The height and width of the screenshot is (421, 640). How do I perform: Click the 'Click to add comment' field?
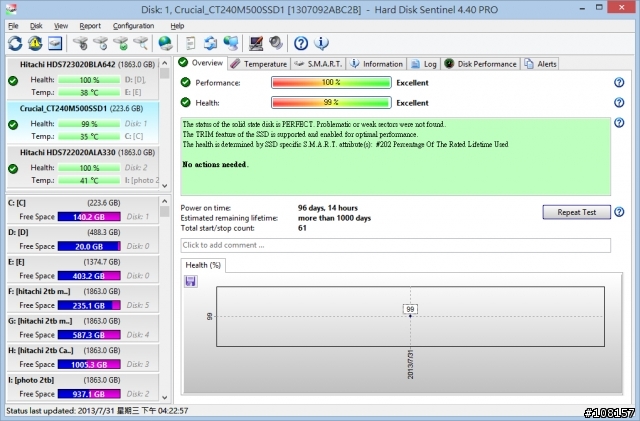pyautogui.click(x=396, y=245)
